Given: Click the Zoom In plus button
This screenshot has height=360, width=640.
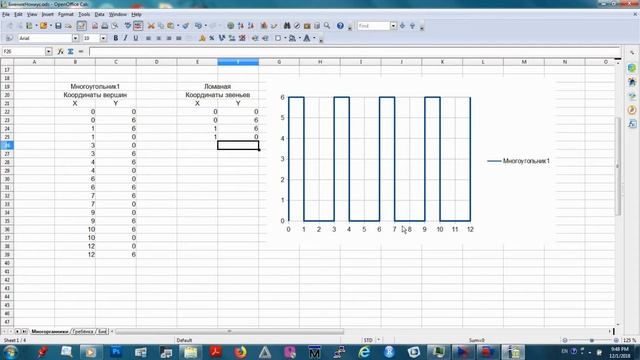Looking at the screenshot, I should [616, 340].
